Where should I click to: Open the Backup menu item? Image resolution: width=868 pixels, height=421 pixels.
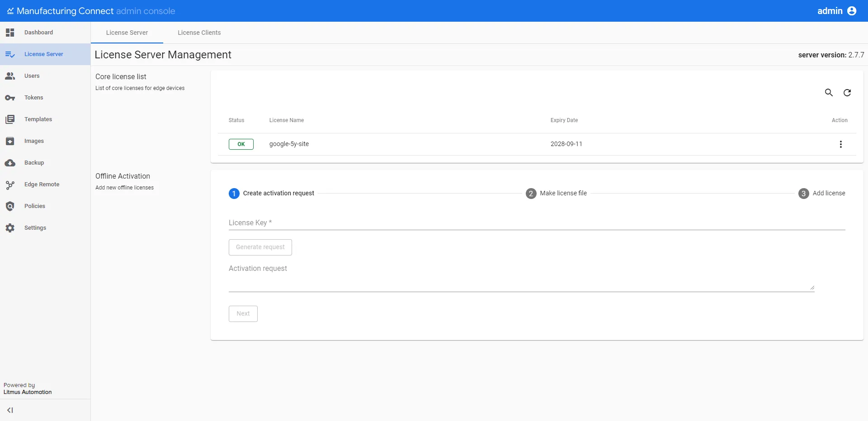click(45, 163)
